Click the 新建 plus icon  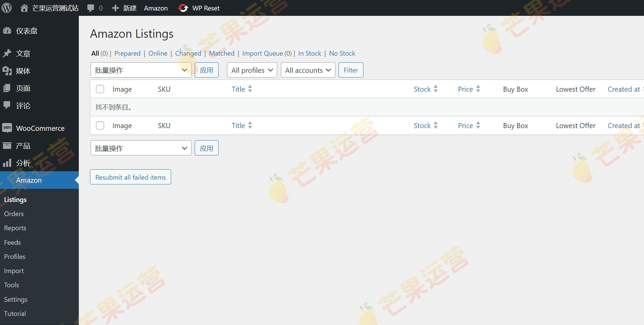(116, 8)
